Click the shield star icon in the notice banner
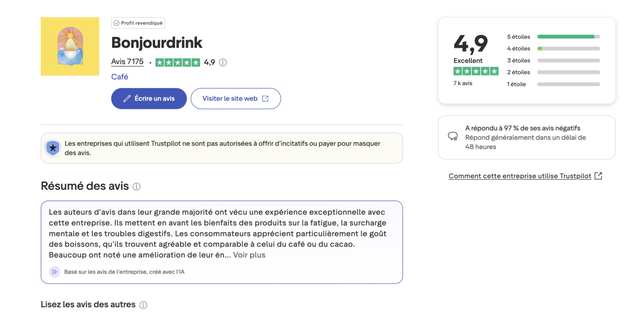 coord(53,148)
